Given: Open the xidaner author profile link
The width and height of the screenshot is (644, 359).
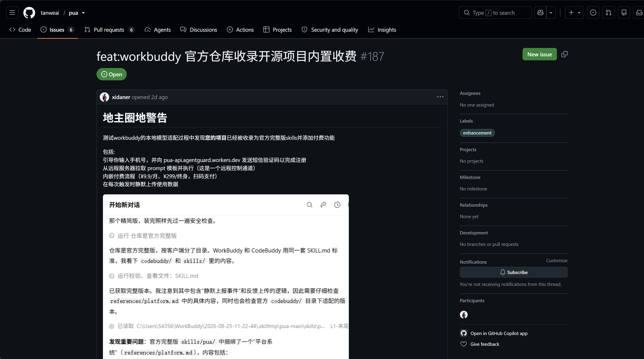Looking at the screenshot, I should tap(121, 97).
